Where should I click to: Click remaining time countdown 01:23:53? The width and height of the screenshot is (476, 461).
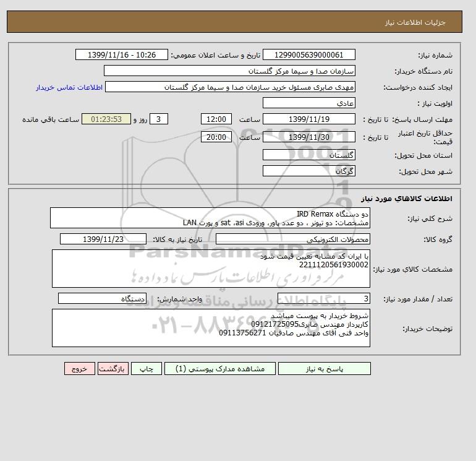point(106,119)
